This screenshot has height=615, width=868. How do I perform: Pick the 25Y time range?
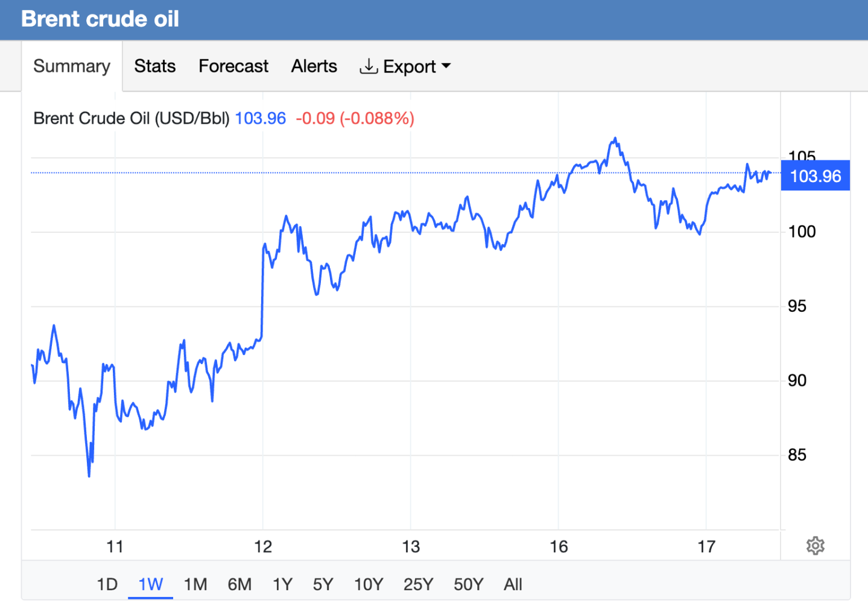[x=418, y=584]
